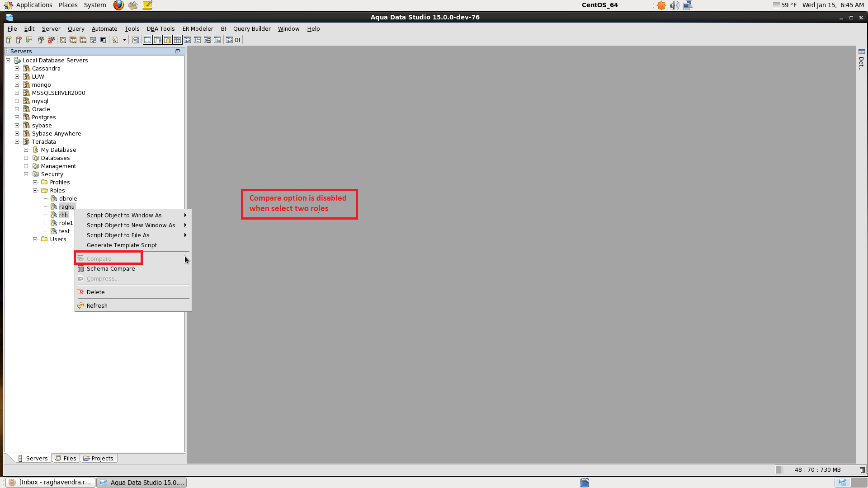
Task: Click the bar chart toolbar icon
Action: click(x=217, y=40)
